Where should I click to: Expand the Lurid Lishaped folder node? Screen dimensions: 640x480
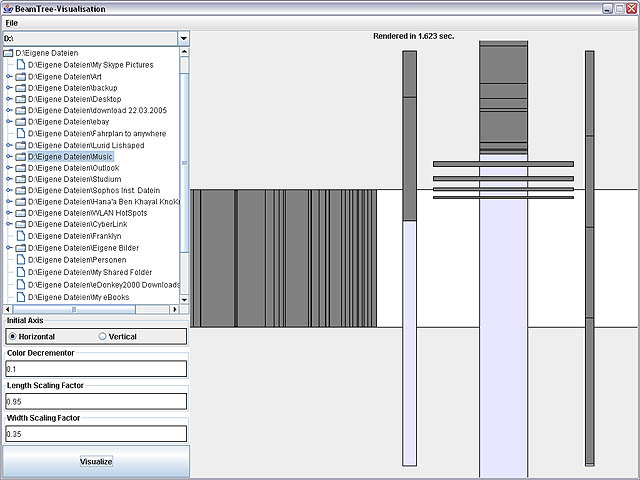click(x=9, y=145)
